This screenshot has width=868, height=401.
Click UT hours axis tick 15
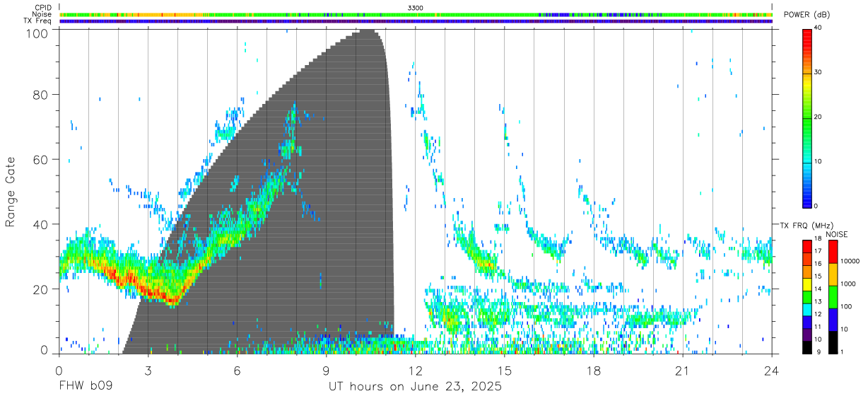[x=505, y=370]
